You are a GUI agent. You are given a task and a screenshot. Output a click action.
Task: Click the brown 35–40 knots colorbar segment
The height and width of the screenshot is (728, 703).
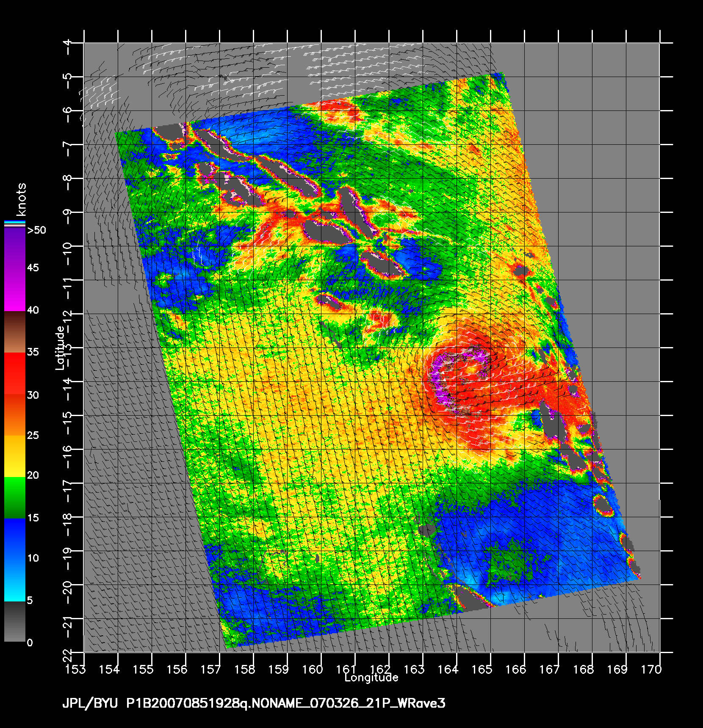tap(15, 332)
